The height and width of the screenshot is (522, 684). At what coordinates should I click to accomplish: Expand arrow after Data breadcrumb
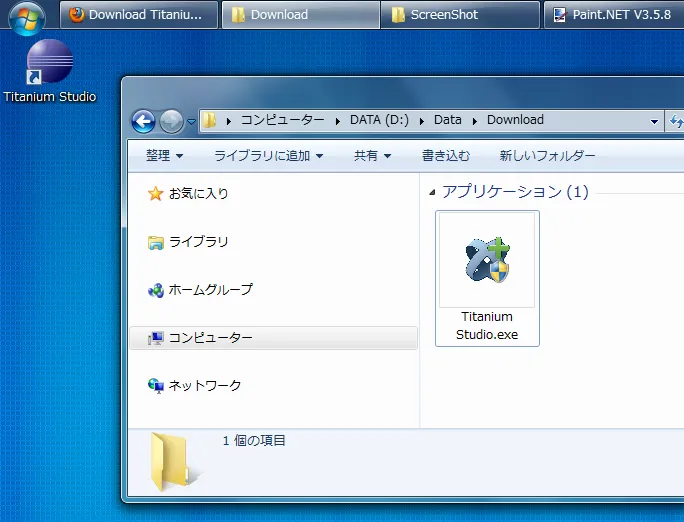click(x=475, y=121)
